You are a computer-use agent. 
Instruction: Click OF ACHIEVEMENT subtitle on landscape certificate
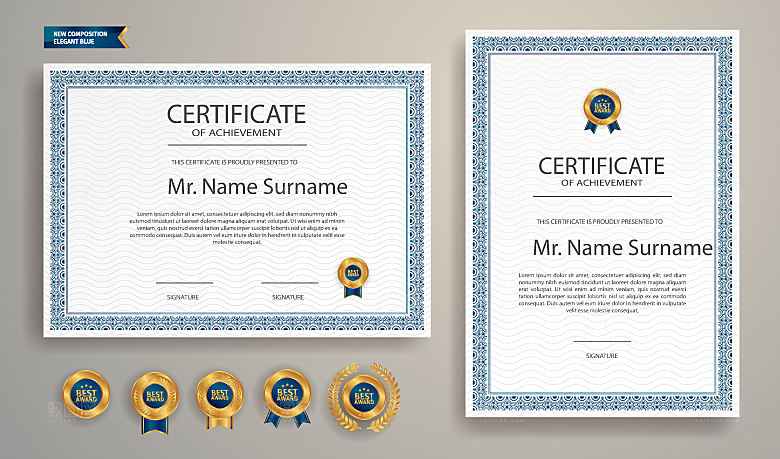point(237,133)
